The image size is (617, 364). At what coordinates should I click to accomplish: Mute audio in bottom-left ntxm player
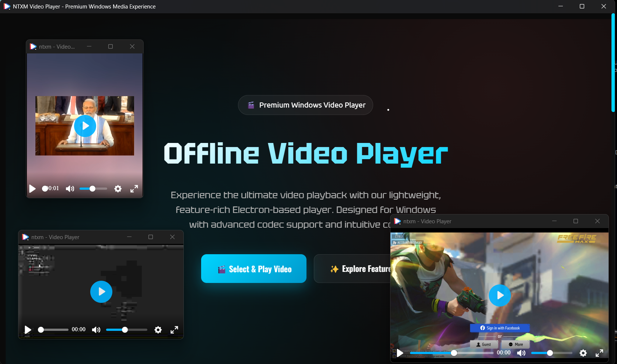pos(96,330)
